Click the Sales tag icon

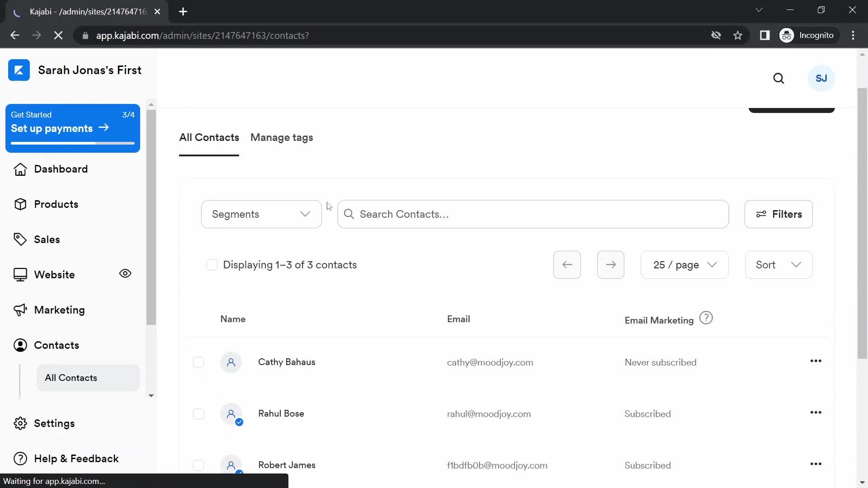20,239
